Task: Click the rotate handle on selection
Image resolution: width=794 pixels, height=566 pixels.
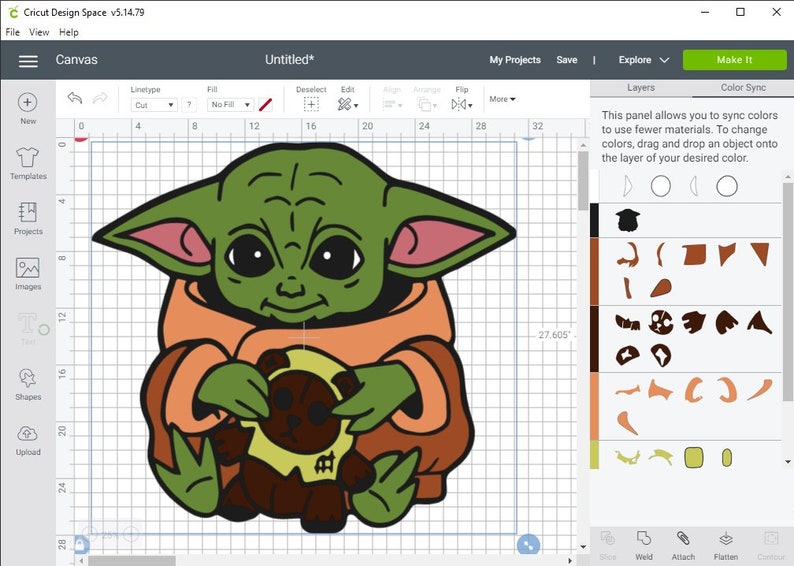Action: (528, 138)
